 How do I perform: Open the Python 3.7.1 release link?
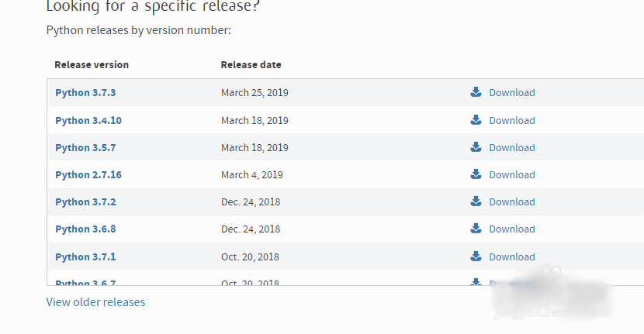click(x=85, y=257)
